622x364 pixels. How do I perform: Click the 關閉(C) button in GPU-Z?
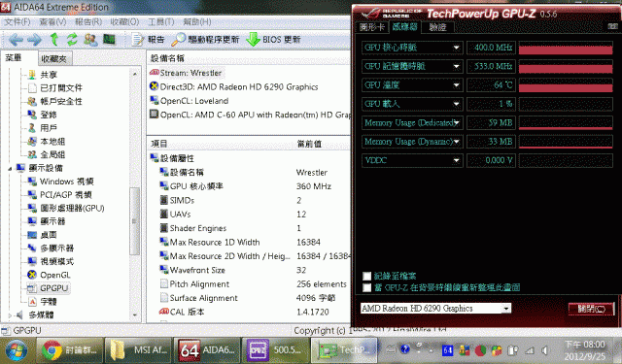(x=591, y=309)
